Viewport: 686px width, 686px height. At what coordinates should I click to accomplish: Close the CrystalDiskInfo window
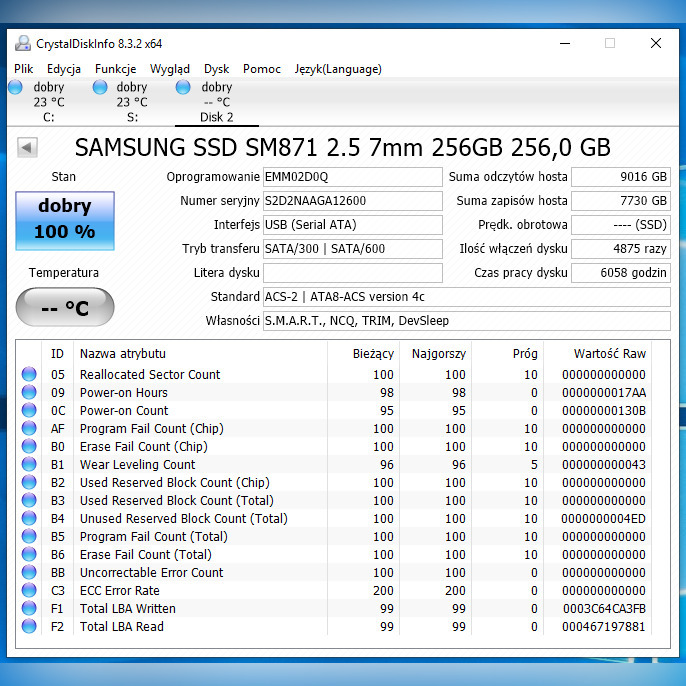coord(656,43)
